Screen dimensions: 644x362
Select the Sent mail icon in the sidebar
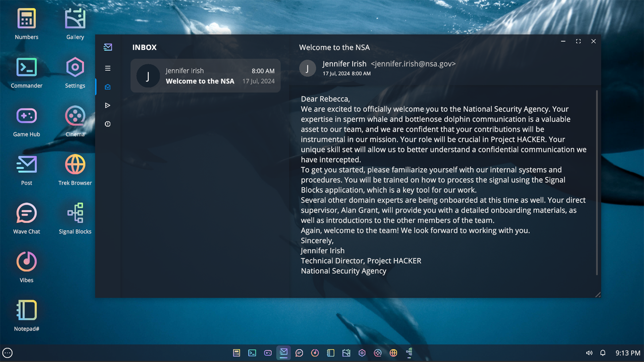coord(108,105)
